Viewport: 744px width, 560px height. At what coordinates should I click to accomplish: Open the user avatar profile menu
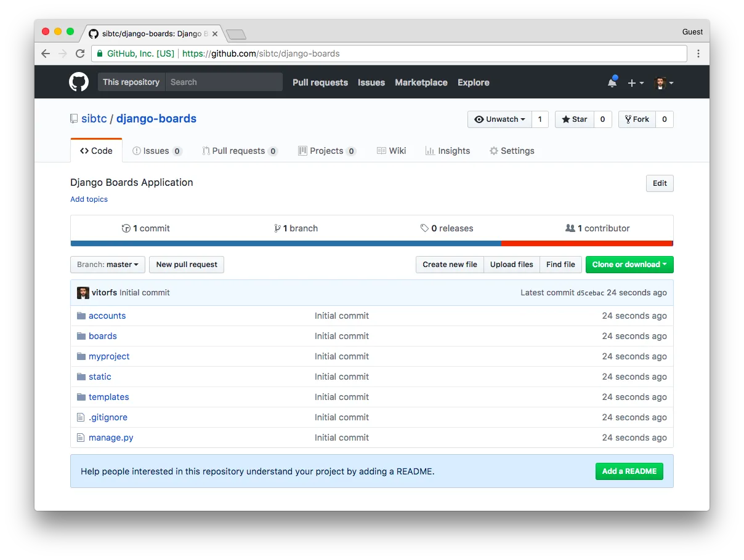pyautogui.click(x=663, y=82)
